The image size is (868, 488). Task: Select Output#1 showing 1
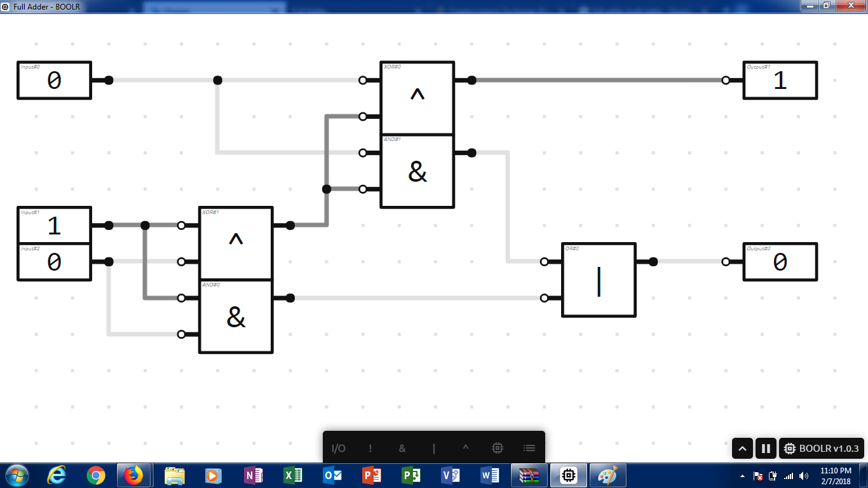tap(780, 80)
